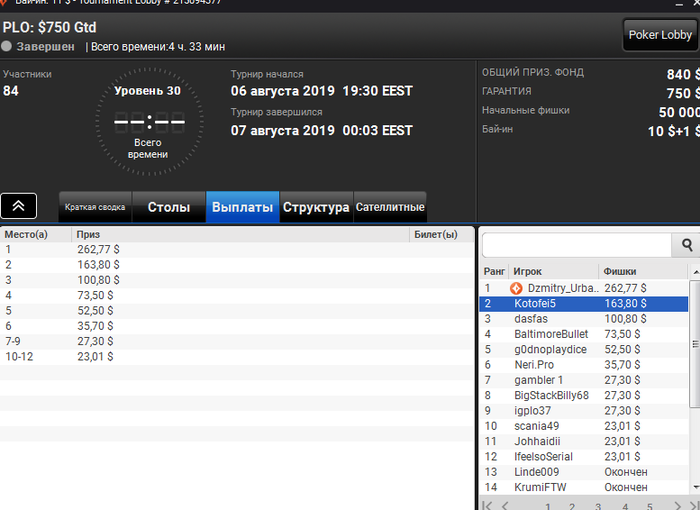The image size is (700, 510).
Task: Open page 5 of player list
Action: pyautogui.click(x=650, y=507)
